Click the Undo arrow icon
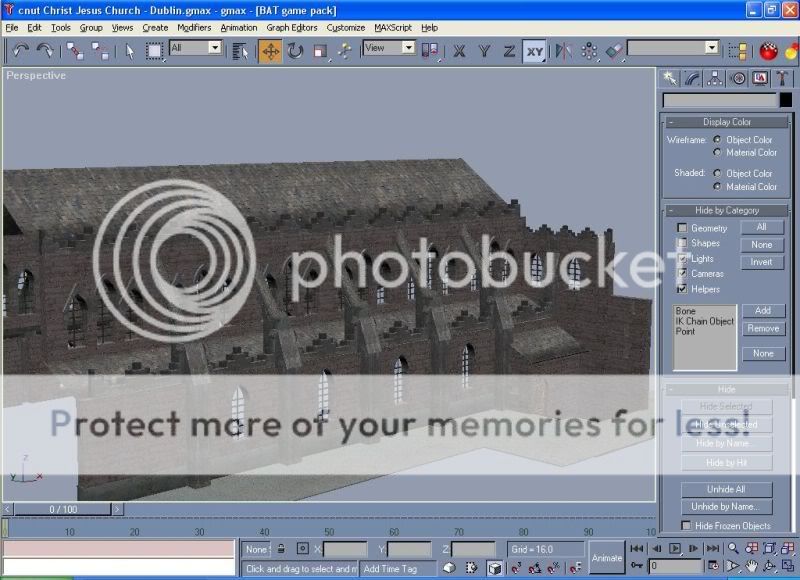The width and height of the screenshot is (800, 580). tap(19, 50)
